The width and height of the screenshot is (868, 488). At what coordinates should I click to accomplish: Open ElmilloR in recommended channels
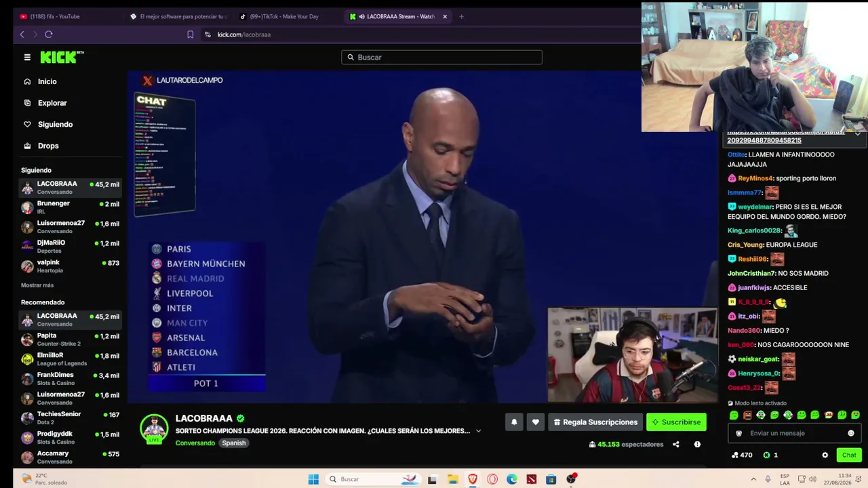pyautogui.click(x=71, y=359)
